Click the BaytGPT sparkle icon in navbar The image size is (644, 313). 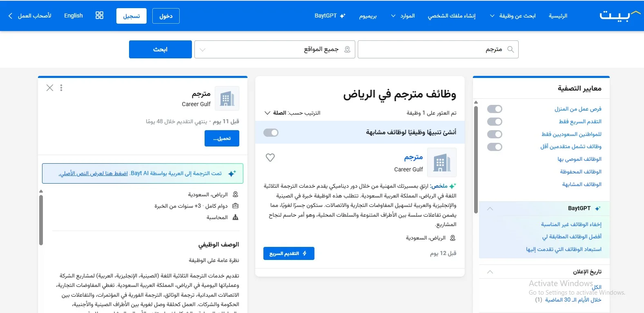(343, 16)
